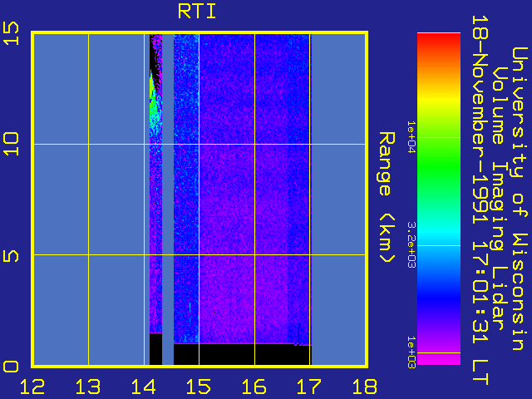Click the x-axis label 16
Viewport: 532px width, 399px height.
254,387
